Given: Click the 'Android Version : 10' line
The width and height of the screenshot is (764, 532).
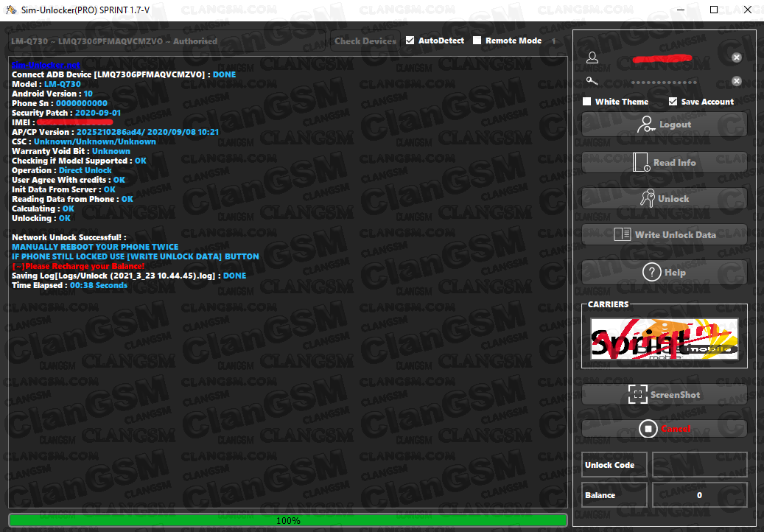Looking at the screenshot, I should 52,94.
